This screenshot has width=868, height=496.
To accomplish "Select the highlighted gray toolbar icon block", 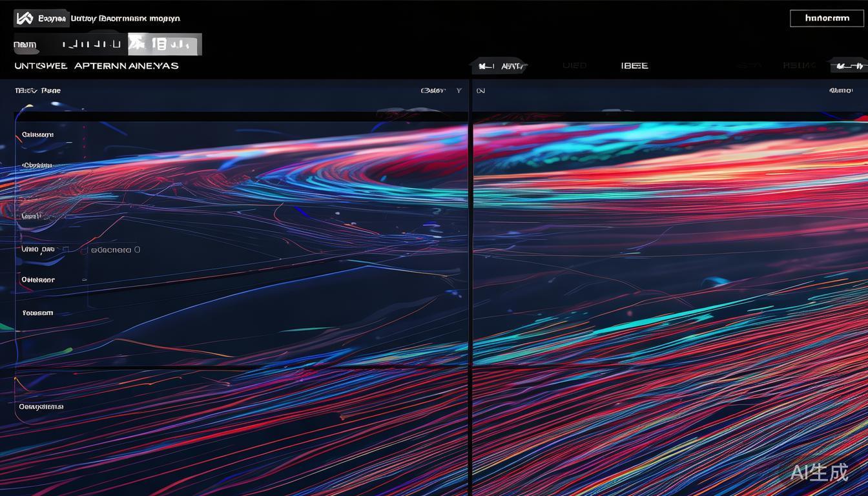I will point(165,45).
